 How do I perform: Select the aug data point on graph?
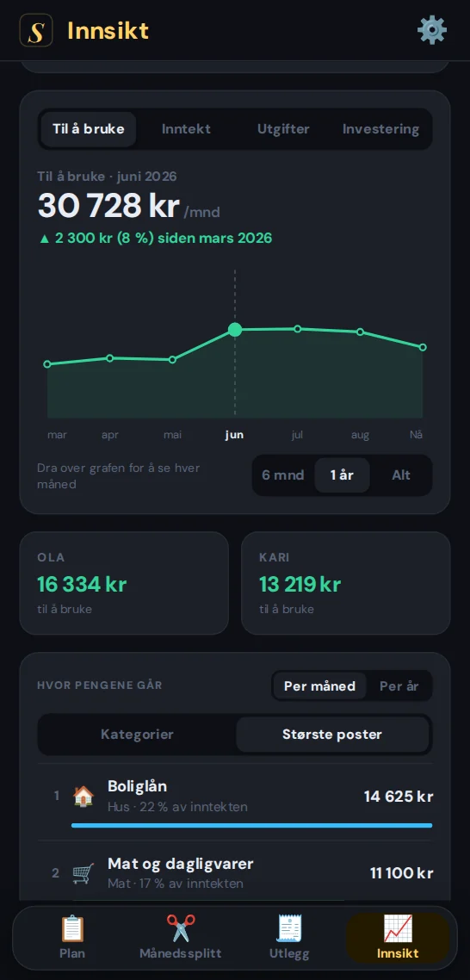(360, 332)
